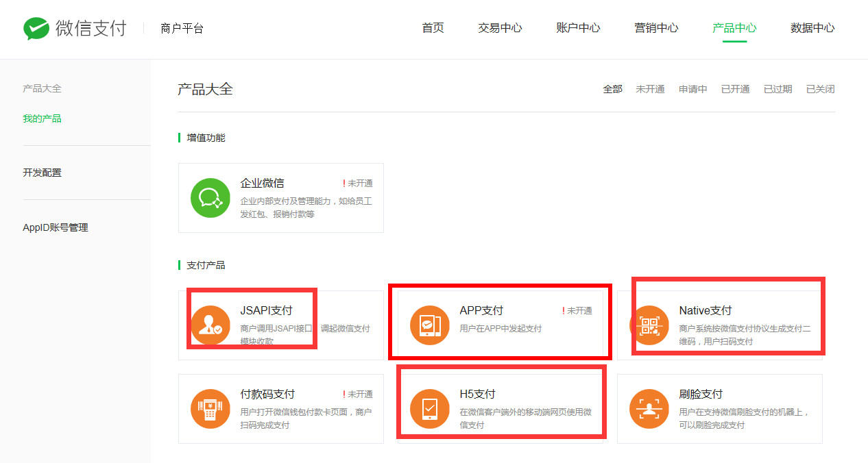Viewport: 868px width, 463px height.
Task: Open 开发配置 in the left sidebar
Action: pyautogui.click(x=42, y=173)
